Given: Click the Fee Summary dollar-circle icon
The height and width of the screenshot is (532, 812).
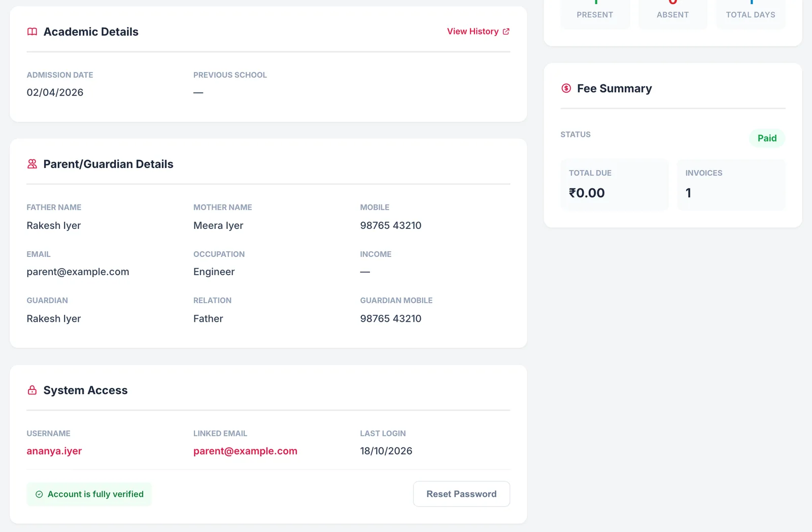Looking at the screenshot, I should (566, 88).
